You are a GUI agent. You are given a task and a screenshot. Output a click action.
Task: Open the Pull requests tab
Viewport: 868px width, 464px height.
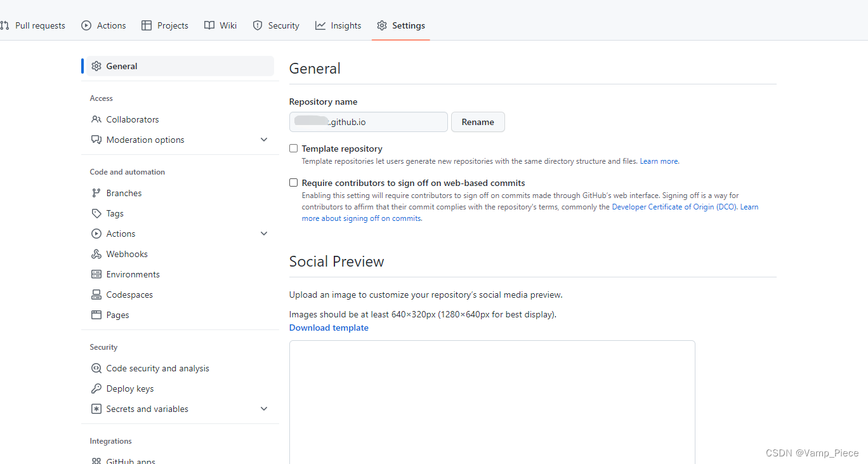33,25
